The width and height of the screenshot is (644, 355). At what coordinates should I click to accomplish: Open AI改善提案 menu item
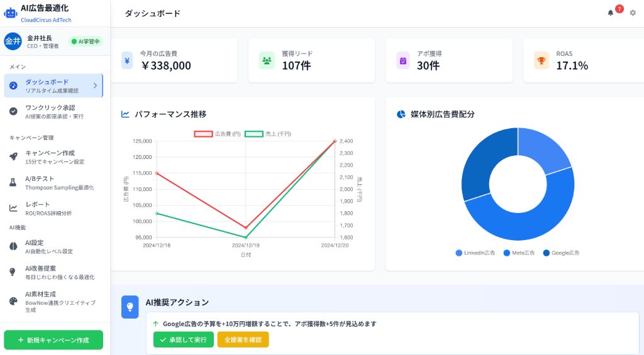pos(53,271)
